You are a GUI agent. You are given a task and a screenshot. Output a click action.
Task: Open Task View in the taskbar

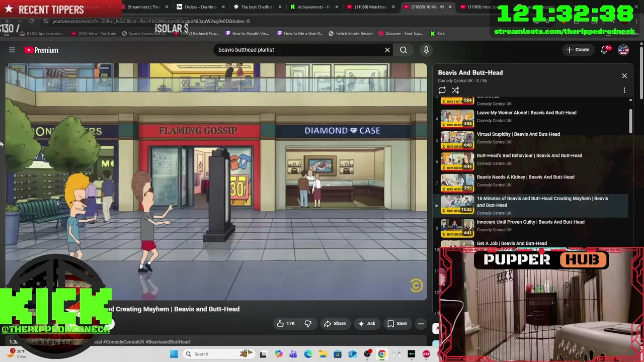click(263, 354)
